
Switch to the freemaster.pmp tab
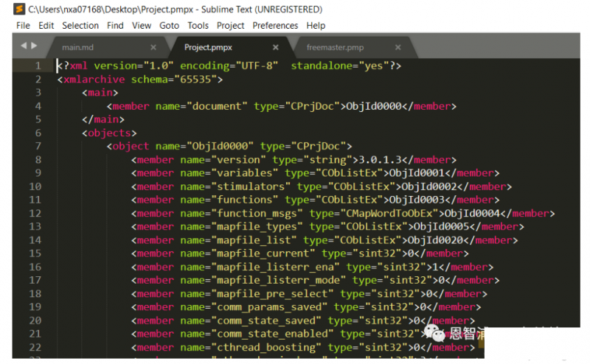pyautogui.click(x=335, y=47)
